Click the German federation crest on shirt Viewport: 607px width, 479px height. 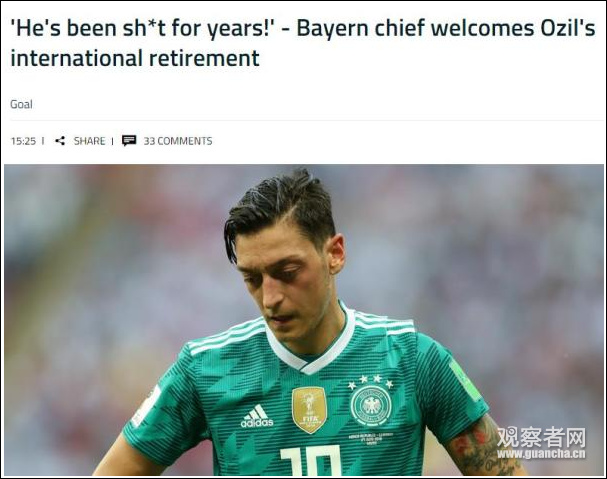(x=371, y=405)
